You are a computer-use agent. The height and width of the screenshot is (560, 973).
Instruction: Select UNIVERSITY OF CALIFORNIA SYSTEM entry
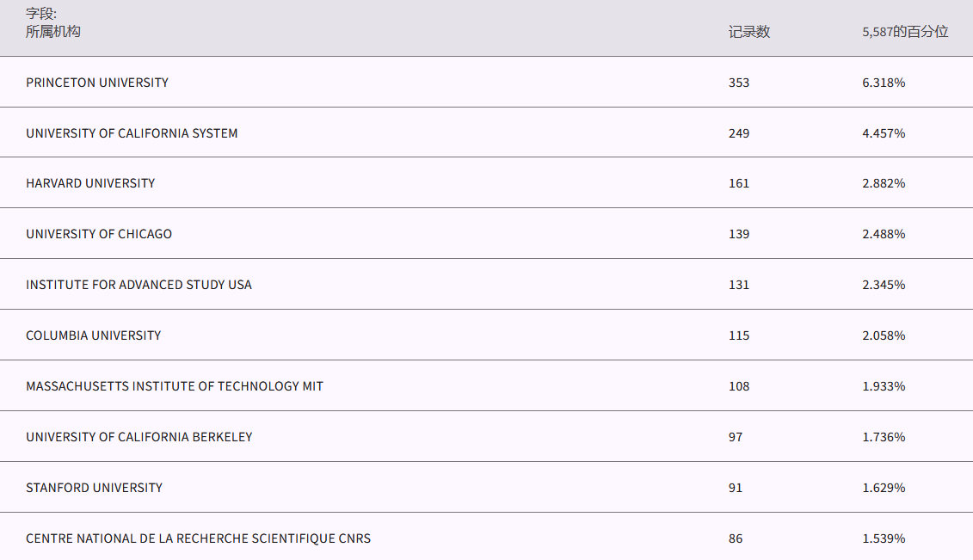coord(132,133)
